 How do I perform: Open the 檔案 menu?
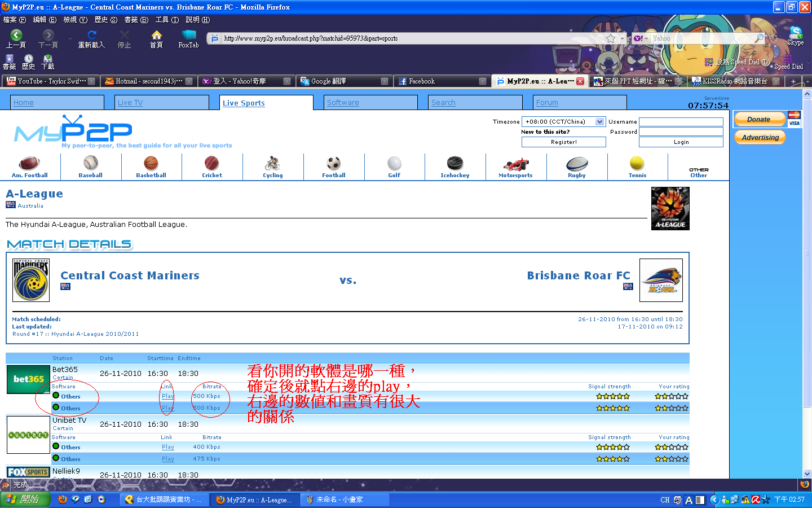tap(15, 20)
